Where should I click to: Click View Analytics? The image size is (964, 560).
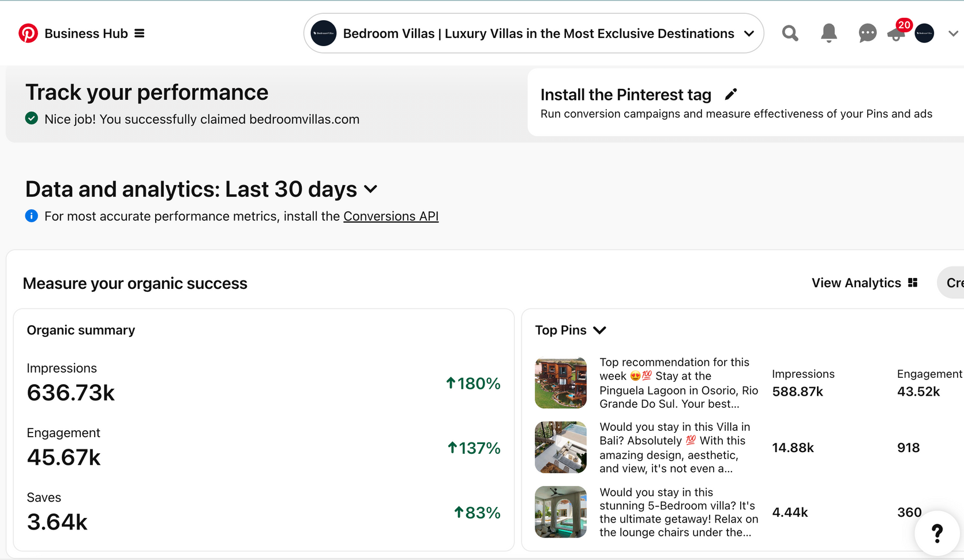coord(864,283)
